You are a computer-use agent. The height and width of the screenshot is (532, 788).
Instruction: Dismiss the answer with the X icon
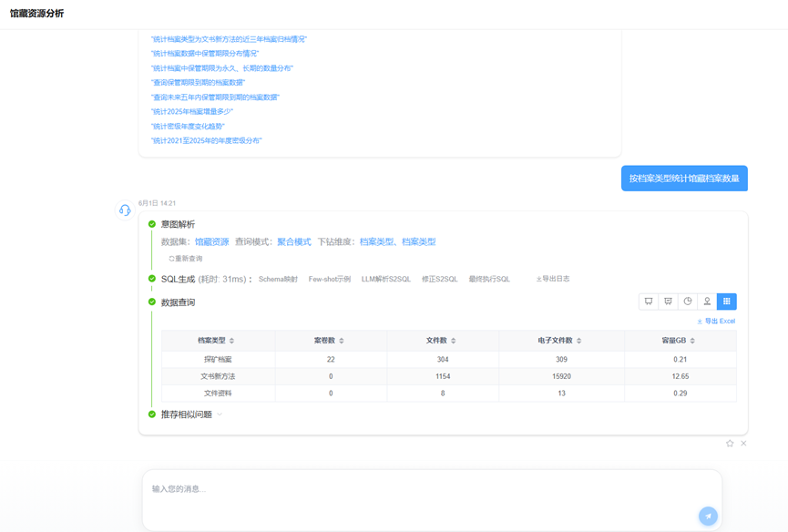coord(743,443)
